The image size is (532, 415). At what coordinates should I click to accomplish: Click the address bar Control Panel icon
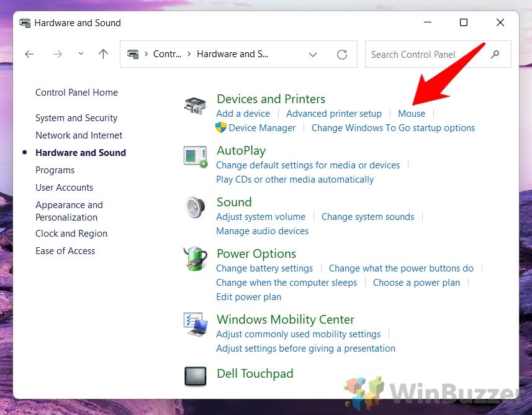click(x=133, y=54)
